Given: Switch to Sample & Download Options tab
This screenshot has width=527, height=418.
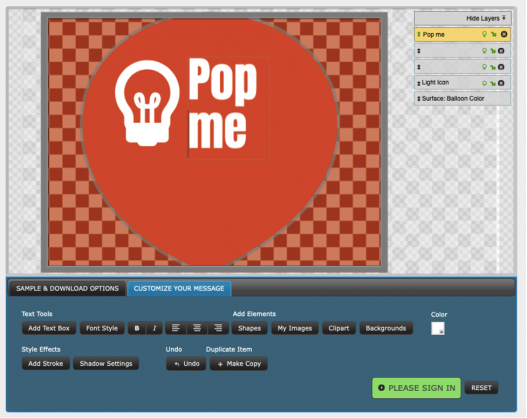Looking at the screenshot, I should (67, 288).
